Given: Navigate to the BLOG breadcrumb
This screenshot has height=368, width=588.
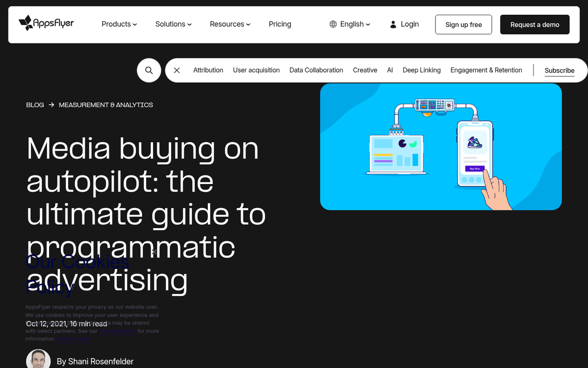Looking at the screenshot, I should 35,105.
